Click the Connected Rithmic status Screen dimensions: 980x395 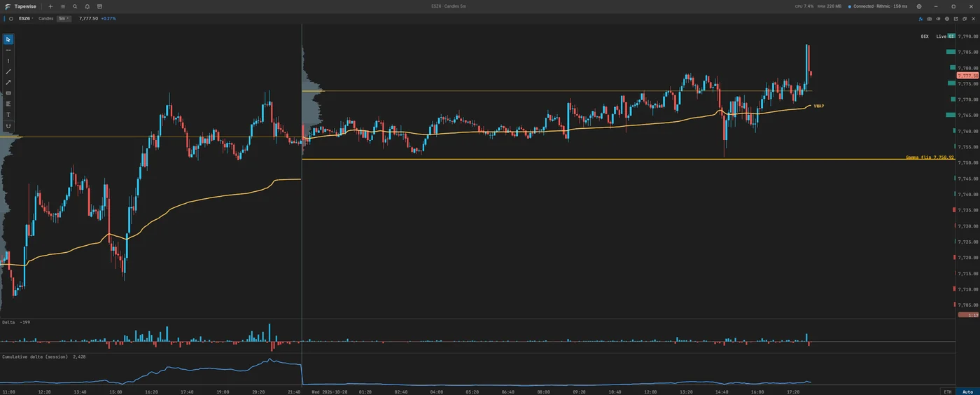(x=878, y=6)
